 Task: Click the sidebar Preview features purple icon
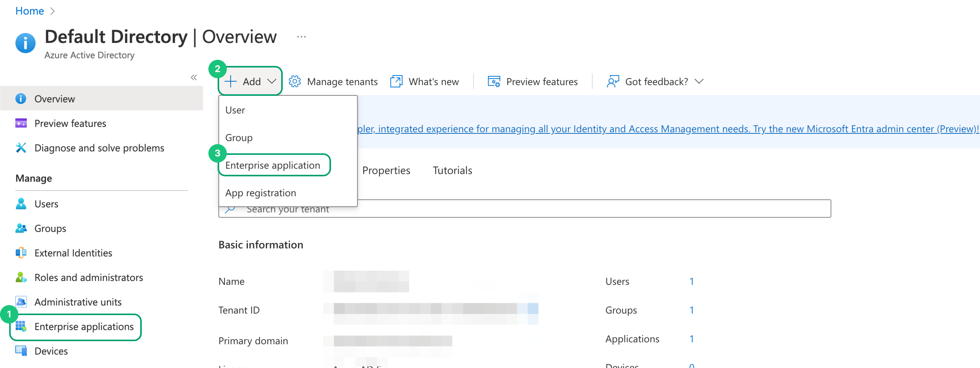pos(21,123)
